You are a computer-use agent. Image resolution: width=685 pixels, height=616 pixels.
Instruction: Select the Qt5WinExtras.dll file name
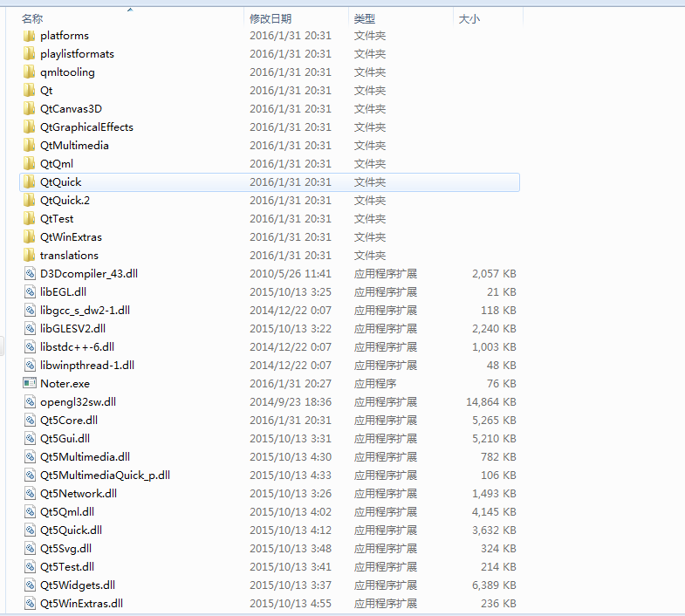pyautogui.click(x=82, y=604)
